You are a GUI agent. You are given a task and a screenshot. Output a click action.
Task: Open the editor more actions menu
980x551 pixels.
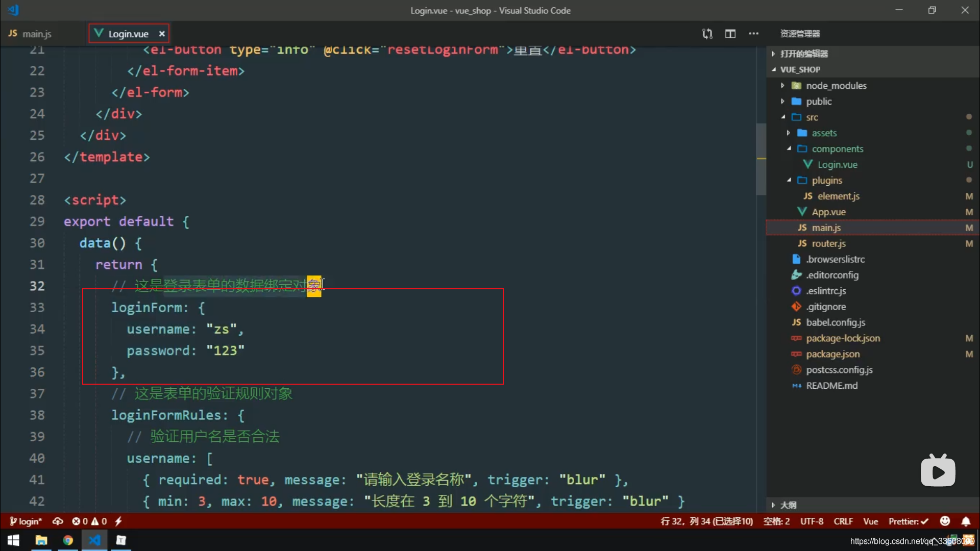pos(753,34)
